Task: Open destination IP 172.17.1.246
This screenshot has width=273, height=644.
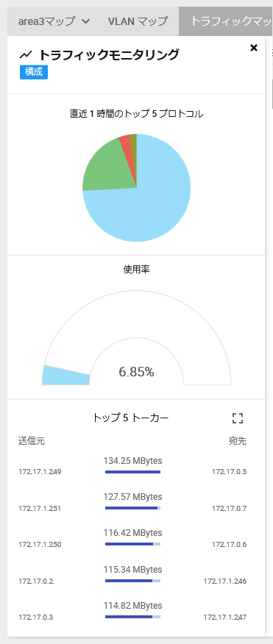Action: click(225, 582)
